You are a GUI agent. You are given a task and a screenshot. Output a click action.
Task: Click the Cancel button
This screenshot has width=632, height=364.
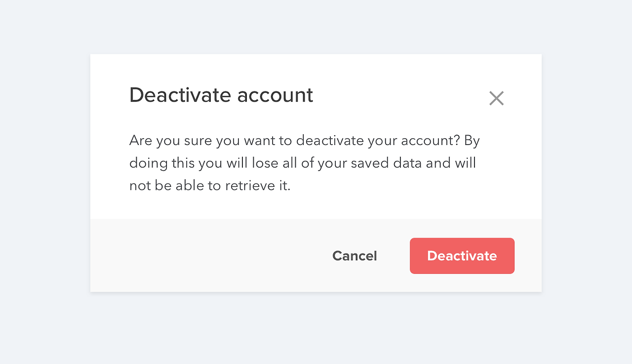point(355,256)
